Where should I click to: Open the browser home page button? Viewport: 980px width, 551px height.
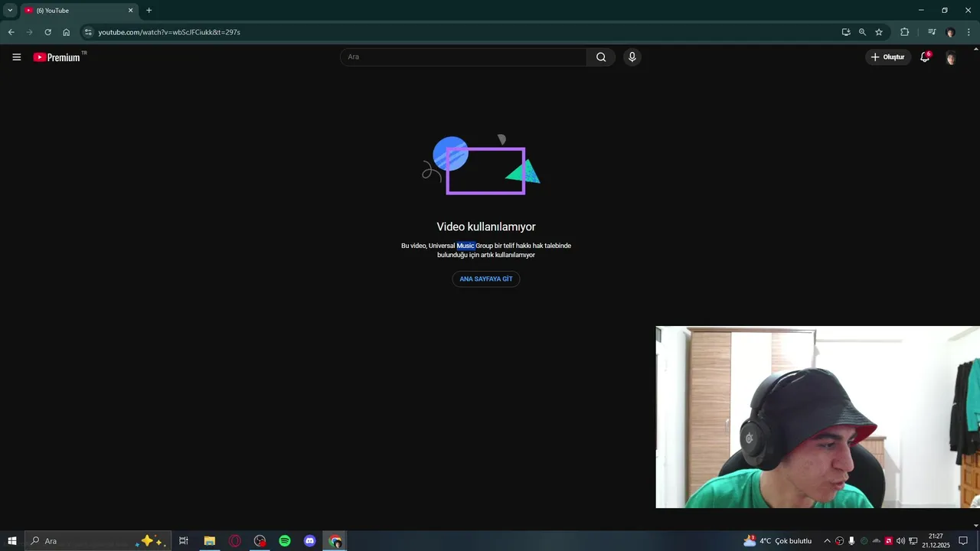(67, 32)
